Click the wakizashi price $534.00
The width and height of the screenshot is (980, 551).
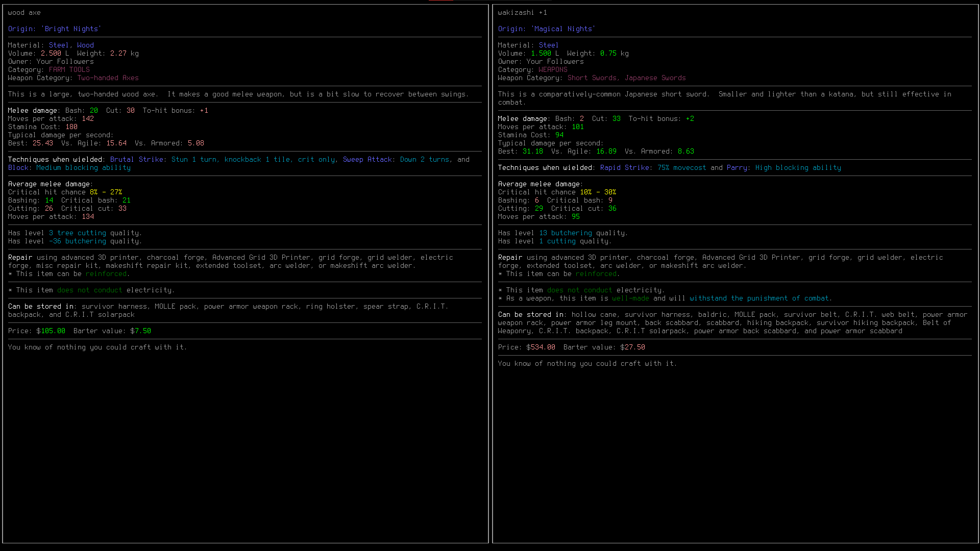[x=541, y=347]
